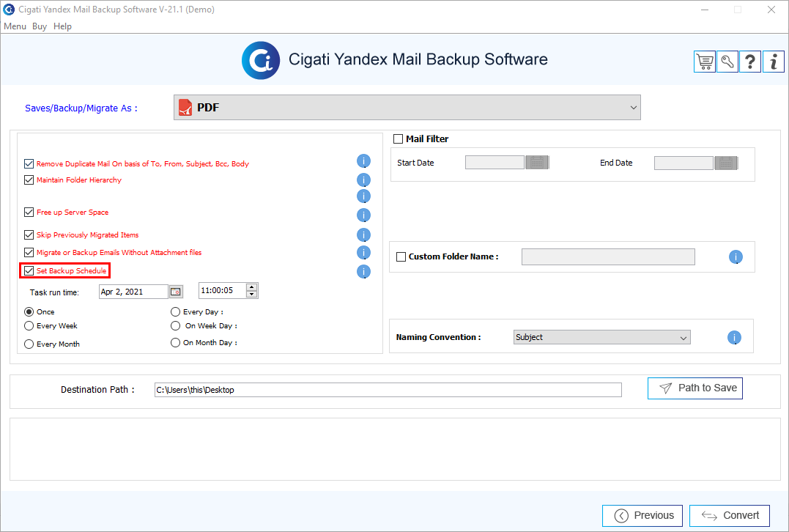Click the Custom Folder Name text field
Image resolution: width=789 pixels, height=532 pixels.
(608, 256)
